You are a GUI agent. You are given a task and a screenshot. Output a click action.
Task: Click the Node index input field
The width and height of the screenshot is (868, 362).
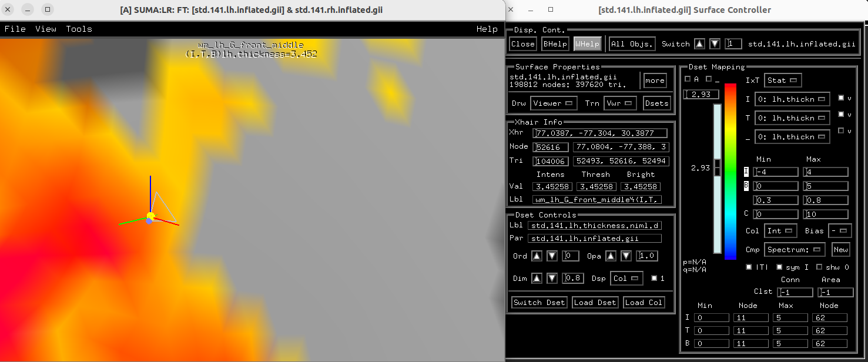coord(551,147)
